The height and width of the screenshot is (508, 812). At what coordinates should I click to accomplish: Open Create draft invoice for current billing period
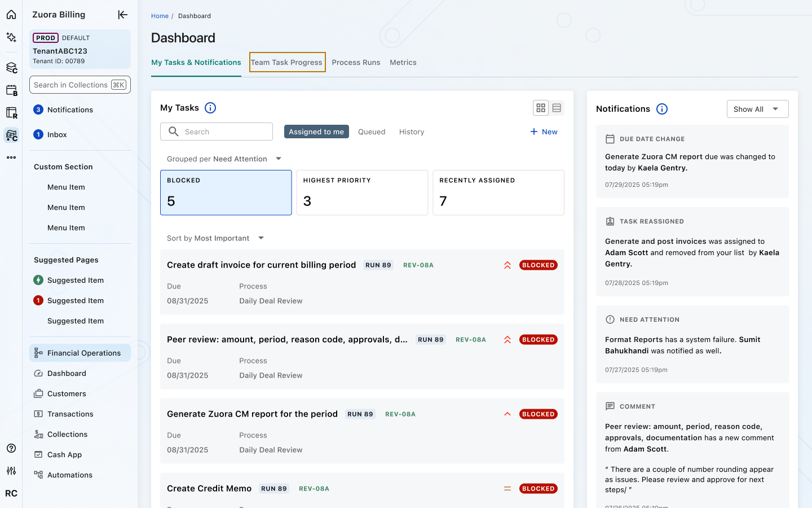(261, 265)
